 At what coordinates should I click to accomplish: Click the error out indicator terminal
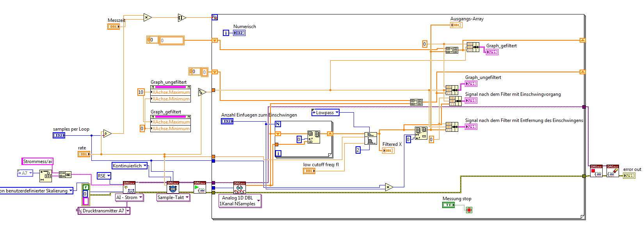pyautogui.click(x=629, y=176)
